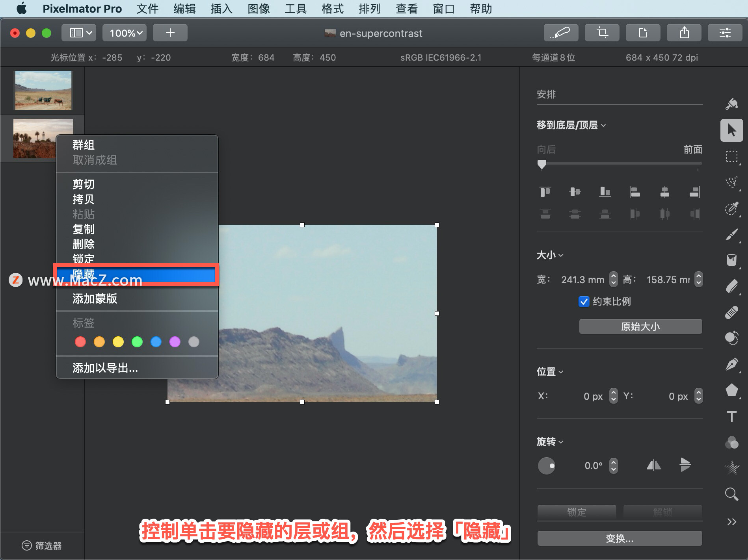
Task: Align left edges icon
Action: click(x=634, y=192)
